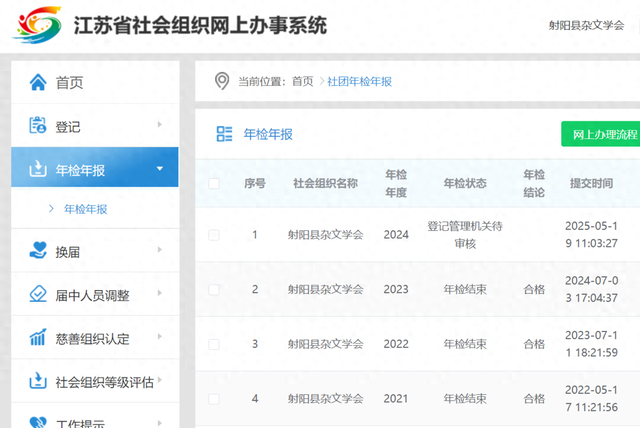Screen dimensions: 640x428
Task: Click the home icon beside 首页
Action: tap(38, 82)
